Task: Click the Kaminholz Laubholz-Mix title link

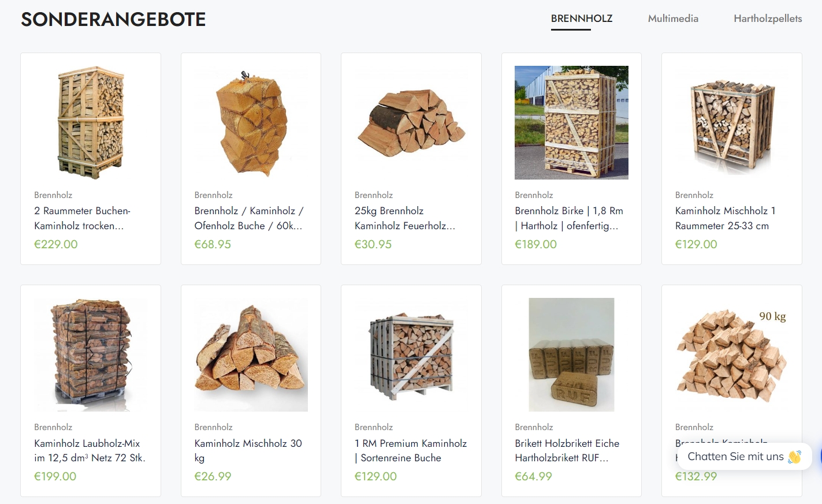Action: coord(90,450)
